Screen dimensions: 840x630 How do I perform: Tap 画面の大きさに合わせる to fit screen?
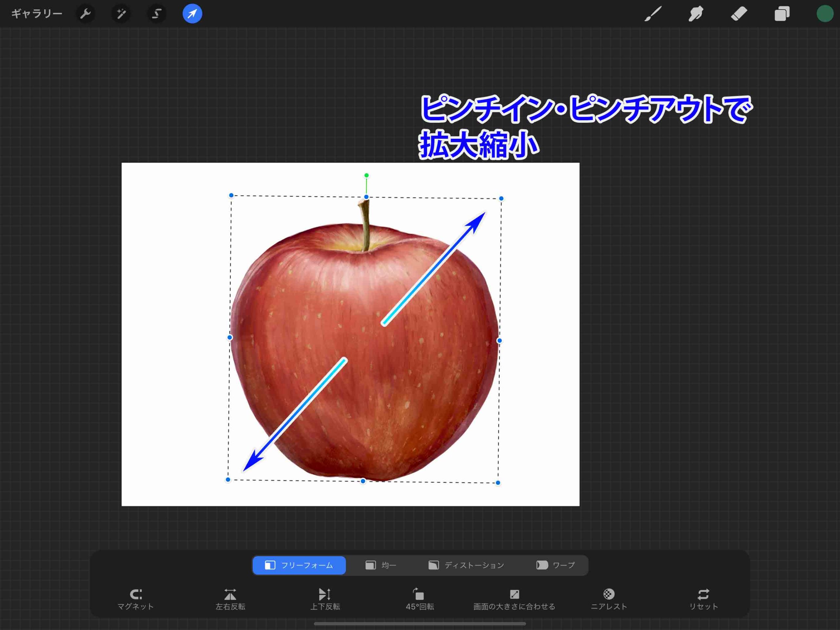pyautogui.click(x=514, y=598)
